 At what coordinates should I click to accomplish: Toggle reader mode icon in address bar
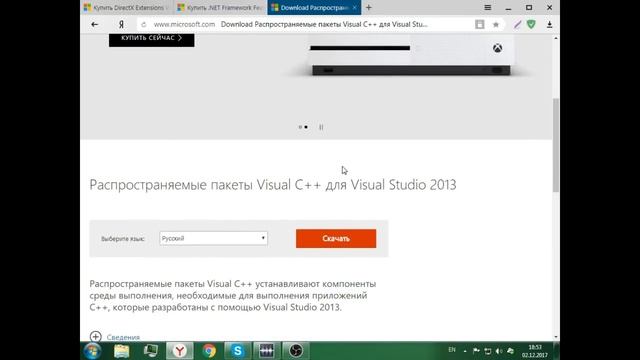point(480,24)
